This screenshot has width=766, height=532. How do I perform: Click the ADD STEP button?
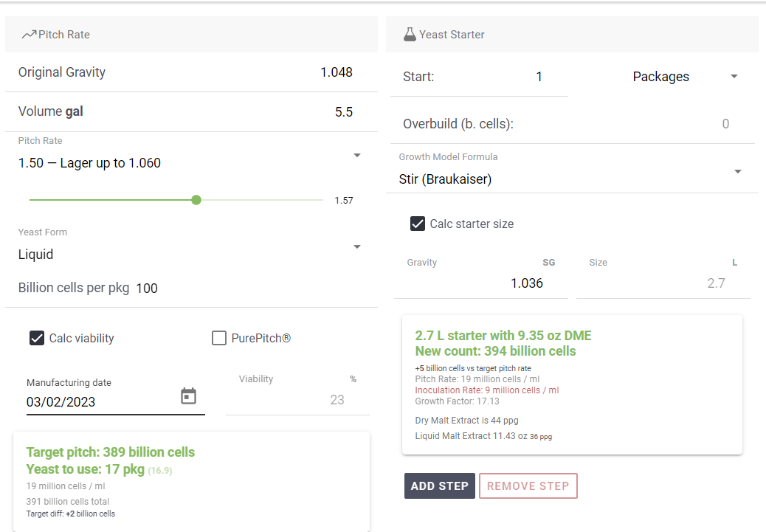pos(440,486)
